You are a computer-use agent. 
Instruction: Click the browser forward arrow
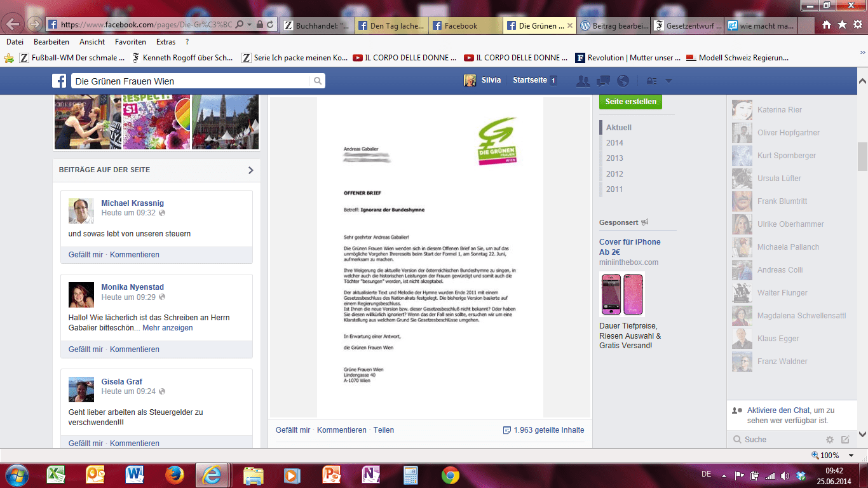(34, 24)
